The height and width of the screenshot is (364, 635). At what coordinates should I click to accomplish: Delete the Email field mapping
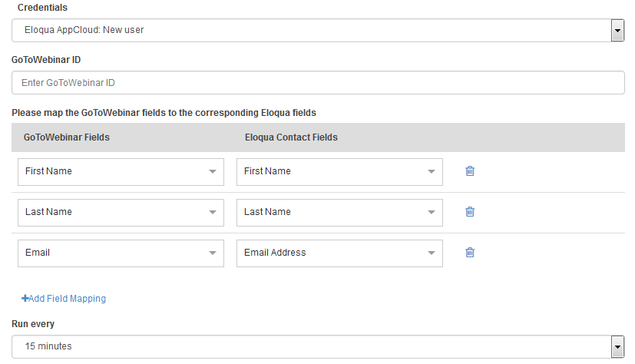470,253
